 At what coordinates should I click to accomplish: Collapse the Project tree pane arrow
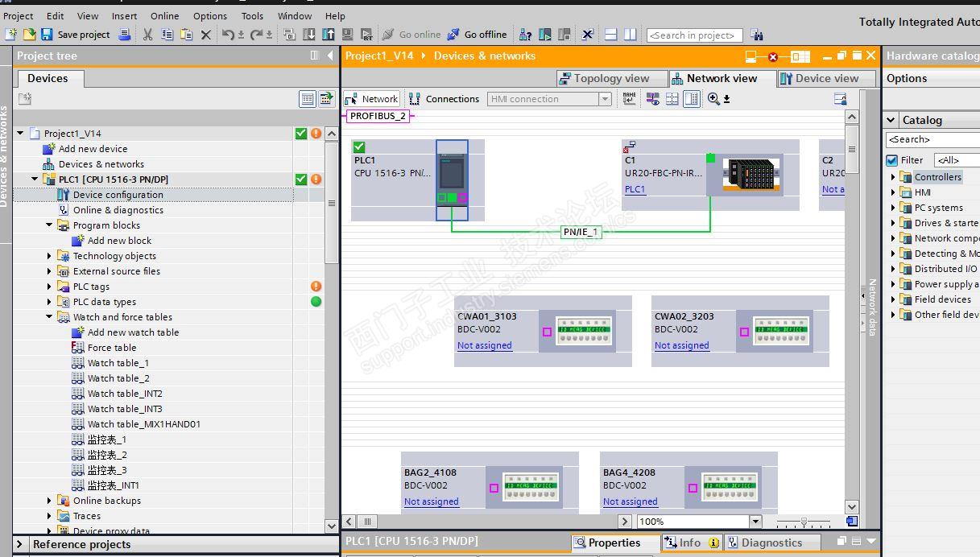(x=330, y=56)
